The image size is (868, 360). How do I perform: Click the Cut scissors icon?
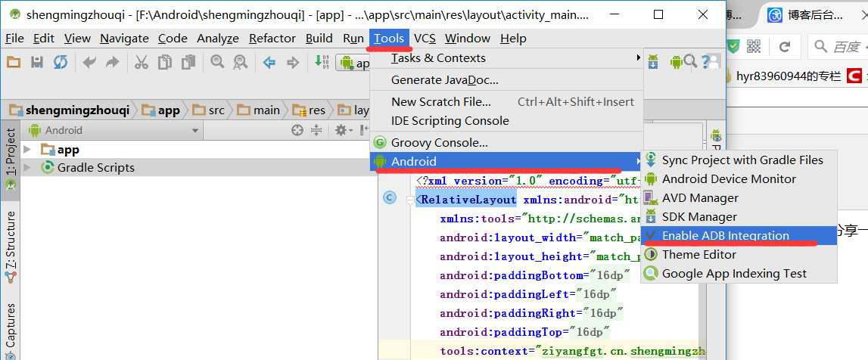142,62
